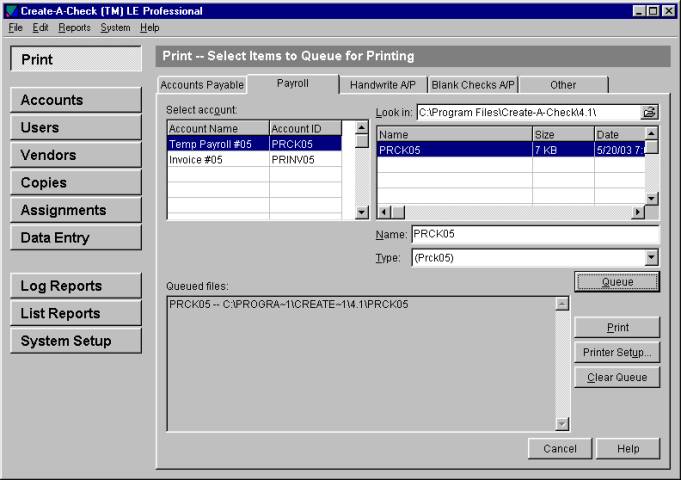The image size is (681, 480).
Task: Open Log Reports
Action: coord(76,285)
